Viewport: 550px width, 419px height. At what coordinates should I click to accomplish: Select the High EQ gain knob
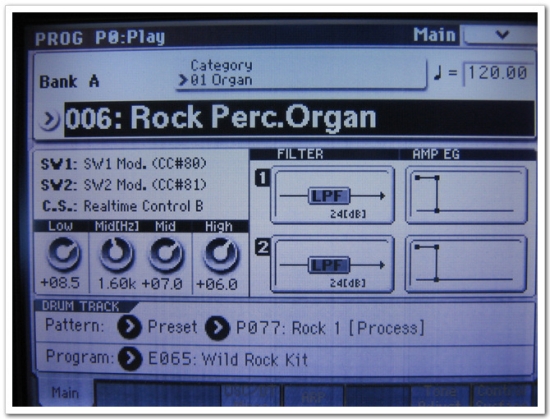(221, 255)
